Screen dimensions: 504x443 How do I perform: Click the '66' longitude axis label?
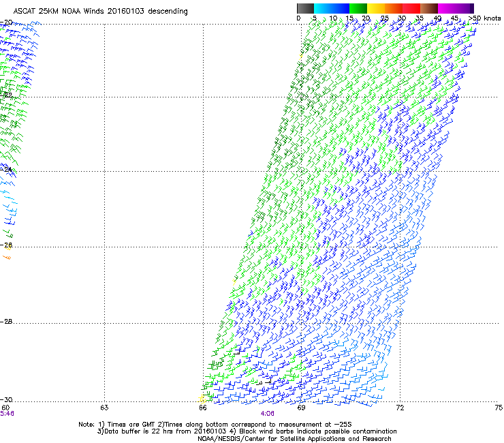pyautogui.click(x=202, y=408)
